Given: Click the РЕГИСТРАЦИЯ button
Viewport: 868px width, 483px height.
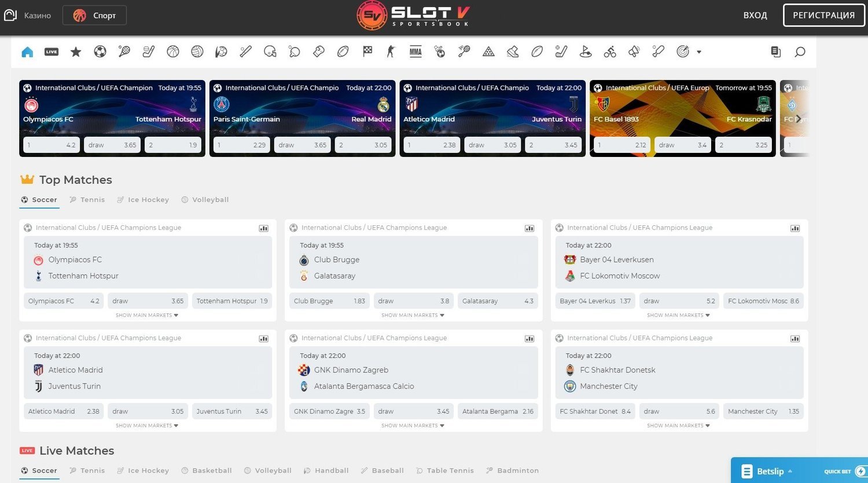Looking at the screenshot, I should click(x=823, y=16).
